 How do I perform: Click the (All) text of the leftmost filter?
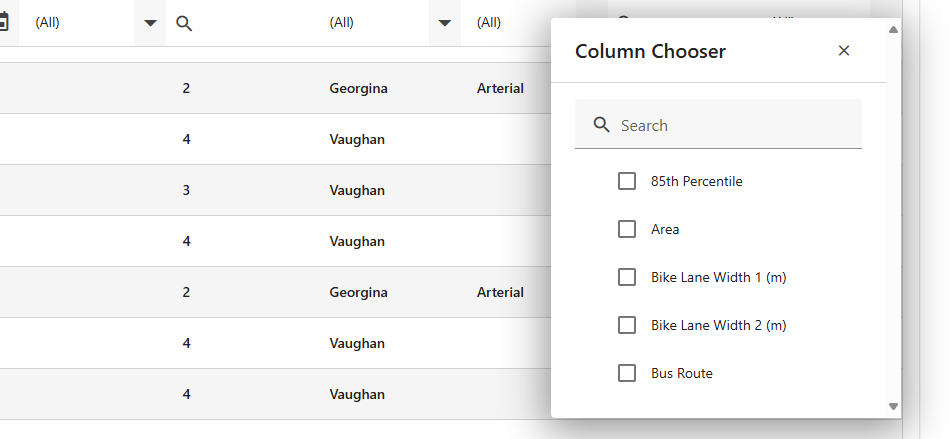[x=48, y=22]
